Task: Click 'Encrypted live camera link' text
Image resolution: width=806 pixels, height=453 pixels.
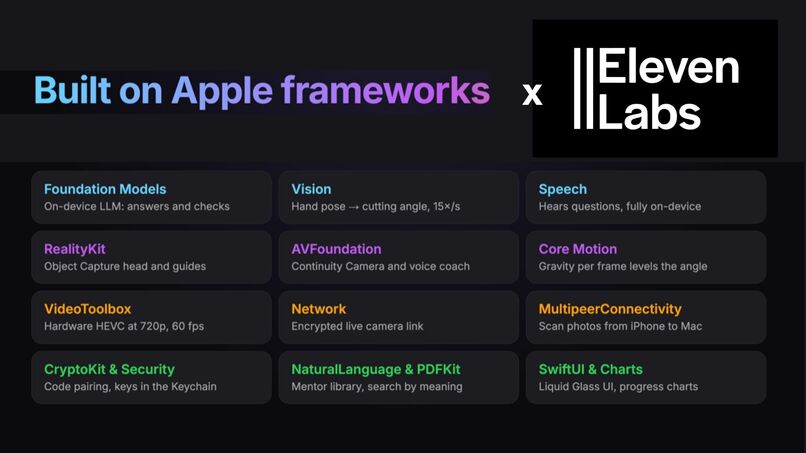Action: [x=357, y=326]
